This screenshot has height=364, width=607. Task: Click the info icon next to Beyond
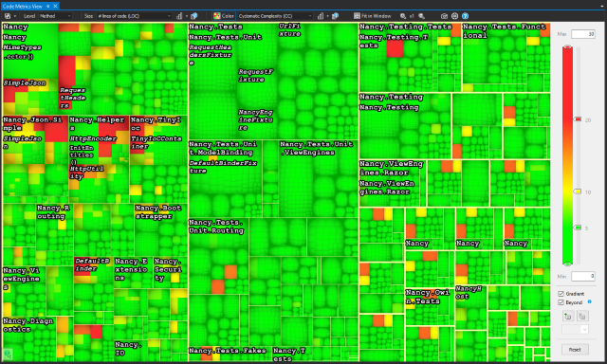click(x=590, y=301)
